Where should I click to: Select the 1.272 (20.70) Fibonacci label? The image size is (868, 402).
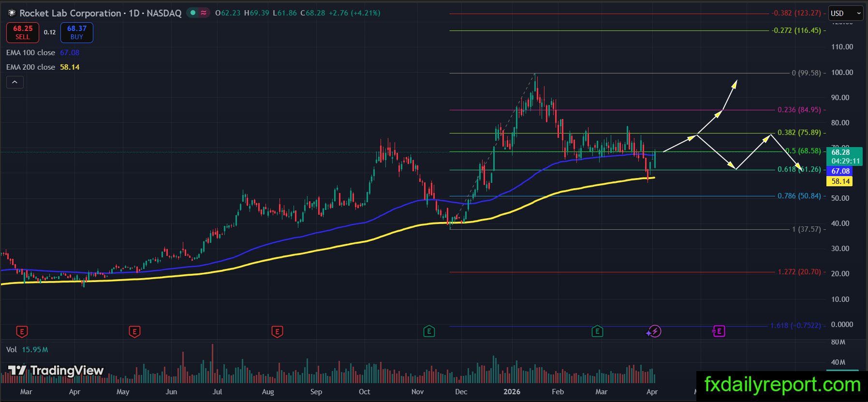click(x=799, y=272)
